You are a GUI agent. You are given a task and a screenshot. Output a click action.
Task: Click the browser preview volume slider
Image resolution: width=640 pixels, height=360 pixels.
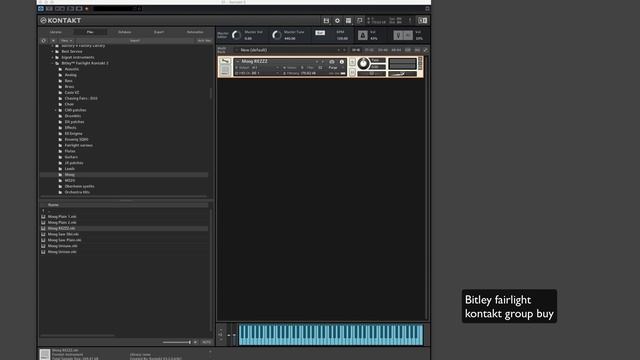[176, 342]
